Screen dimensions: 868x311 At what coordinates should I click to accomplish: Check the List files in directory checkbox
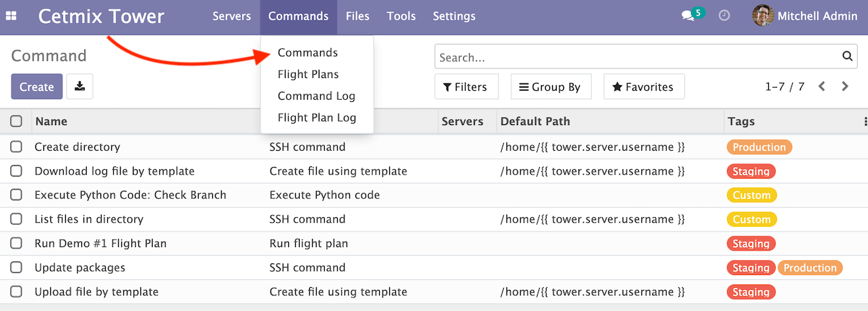click(x=16, y=219)
